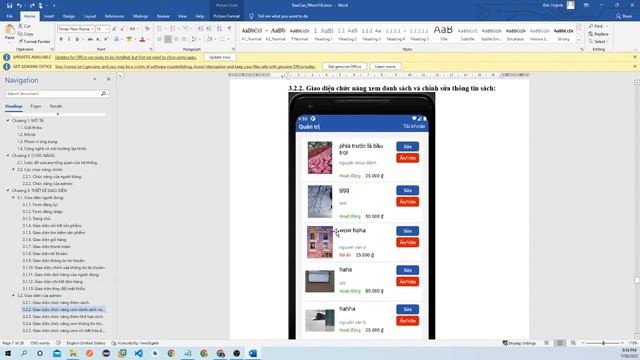
Task: Apply the Title style
Action: [x=443, y=34]
